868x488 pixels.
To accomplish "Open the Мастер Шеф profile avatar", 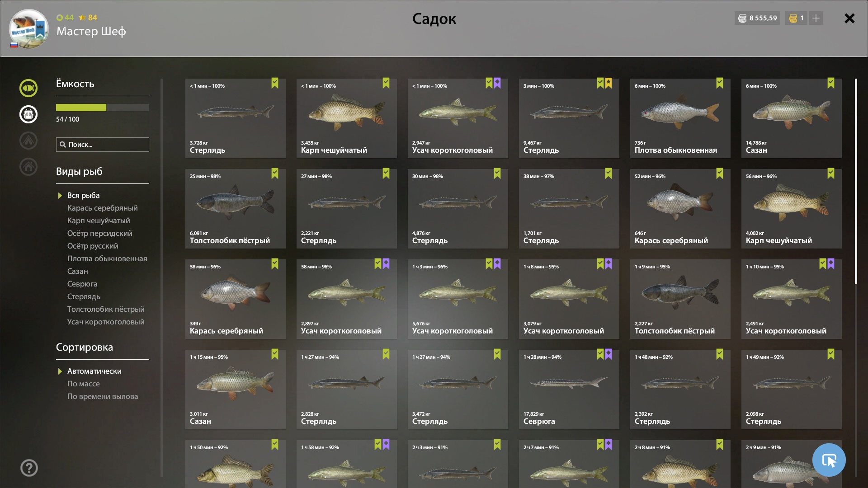I will pos(29,29).
